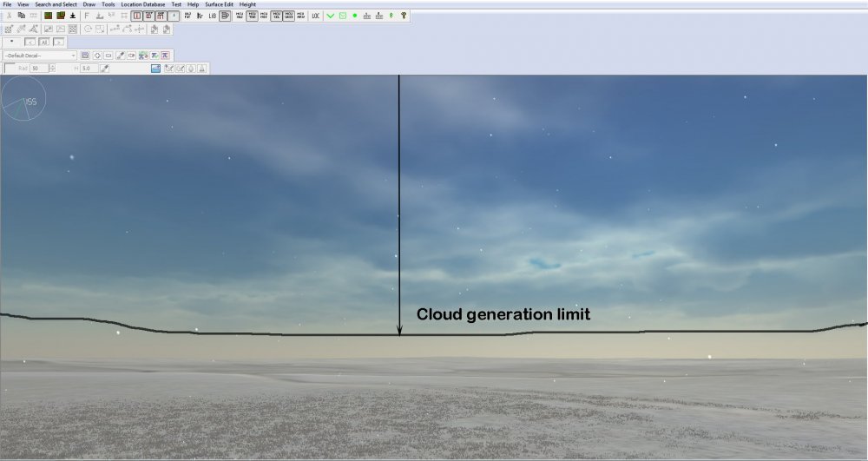Open the Height menu
The height and width of the screenshot is (461, 868).
(x=247, y=3)
